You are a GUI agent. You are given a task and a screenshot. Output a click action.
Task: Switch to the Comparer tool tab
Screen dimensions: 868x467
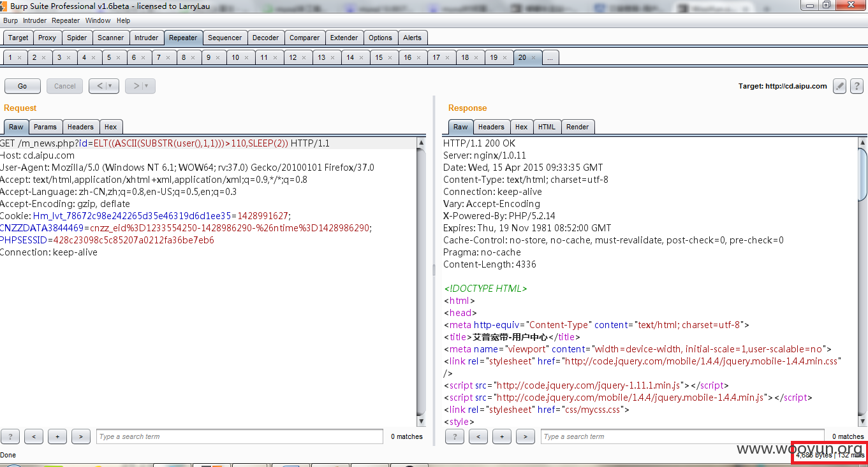click(x=304, y=38)
